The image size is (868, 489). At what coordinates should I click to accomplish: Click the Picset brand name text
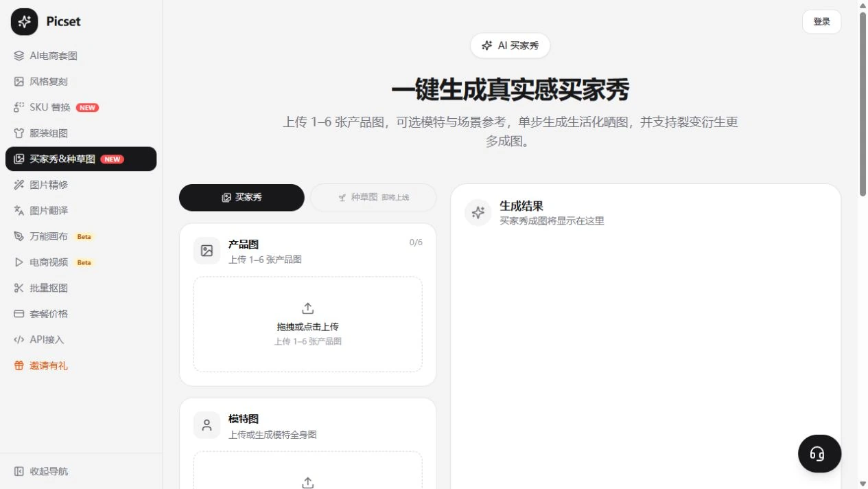63,21
